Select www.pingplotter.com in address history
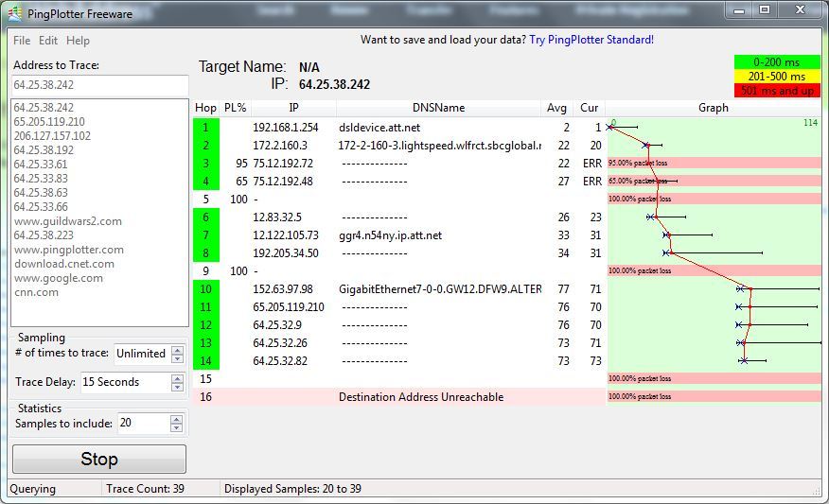The width and height of the screenshot is (829, 504). (69, 250)
